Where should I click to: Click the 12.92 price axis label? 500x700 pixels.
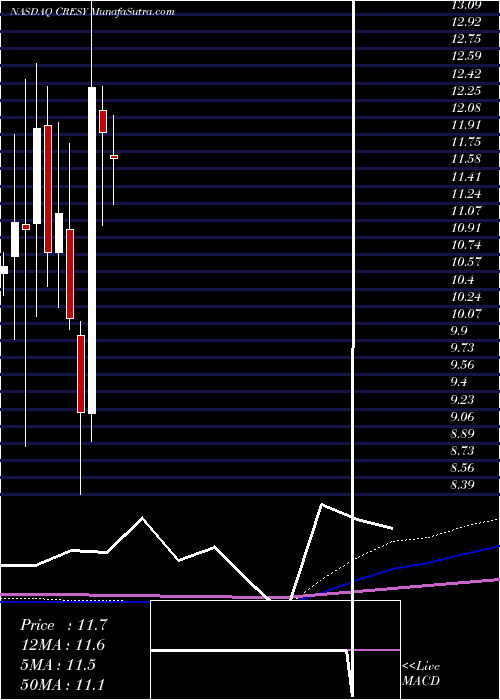pyautogui.click(x=467, y=22)
